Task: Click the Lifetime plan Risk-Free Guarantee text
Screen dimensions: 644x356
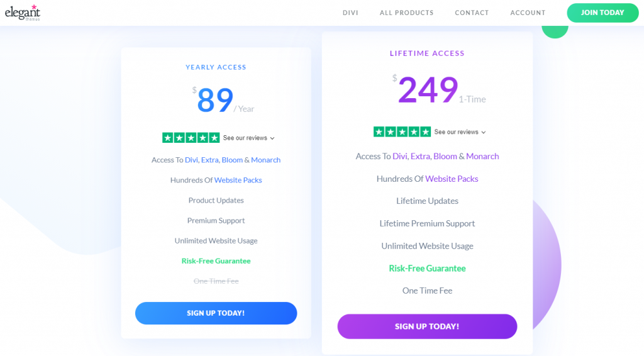Action: [427, 268]
